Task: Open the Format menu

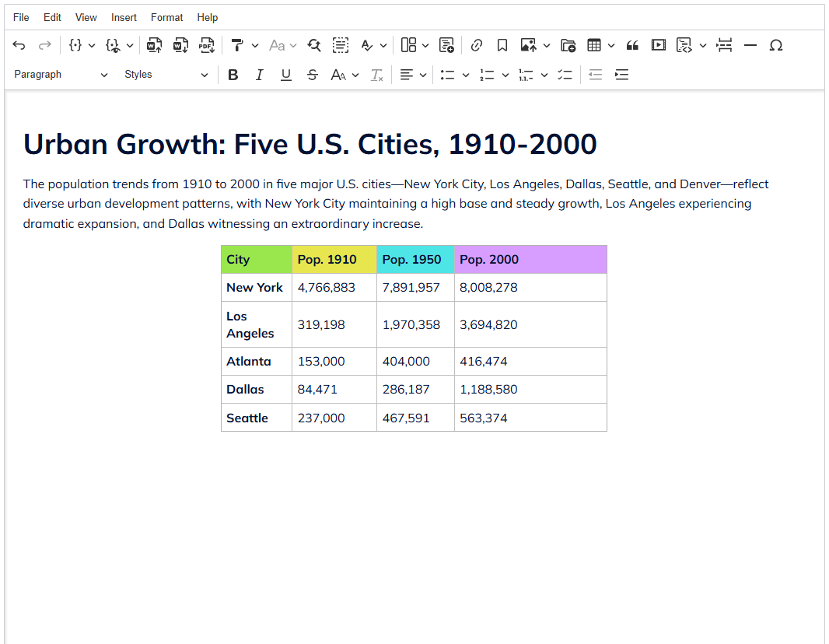Action: coord(166,17)
